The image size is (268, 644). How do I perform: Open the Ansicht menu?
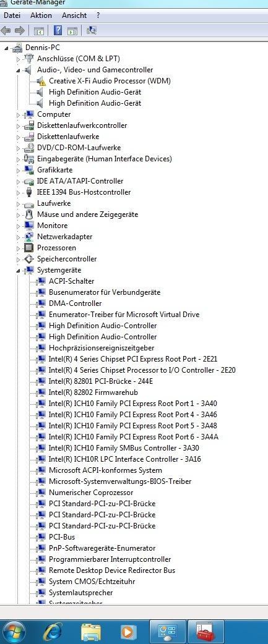point(74,15)
